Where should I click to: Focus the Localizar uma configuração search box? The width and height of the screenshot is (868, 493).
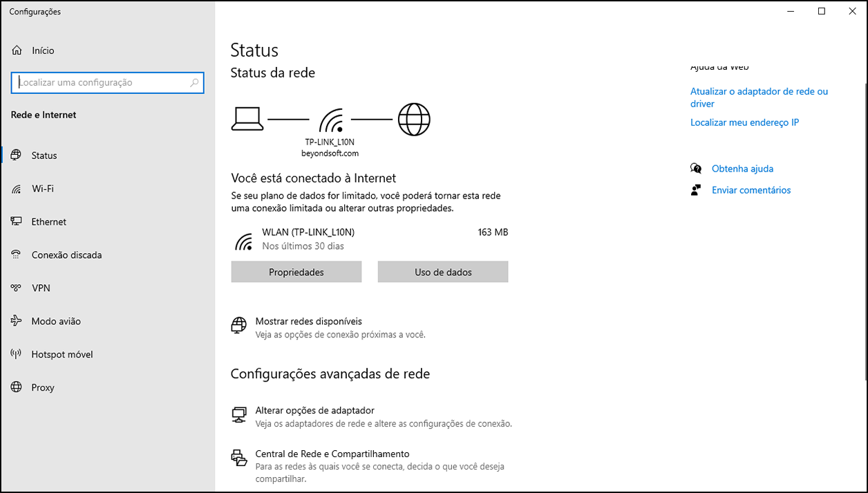[x=104, y=82]
